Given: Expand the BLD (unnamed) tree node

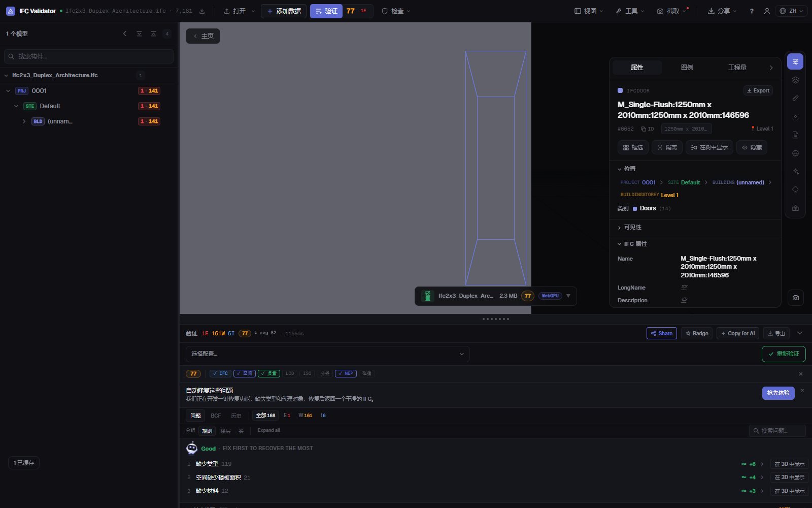Looking at the screenshot, I should pyautogui.click(x=24, y=121).
